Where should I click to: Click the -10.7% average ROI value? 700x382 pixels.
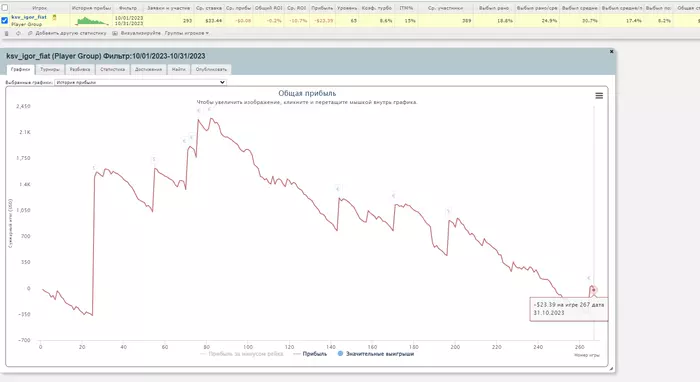(x=297, y=21)
